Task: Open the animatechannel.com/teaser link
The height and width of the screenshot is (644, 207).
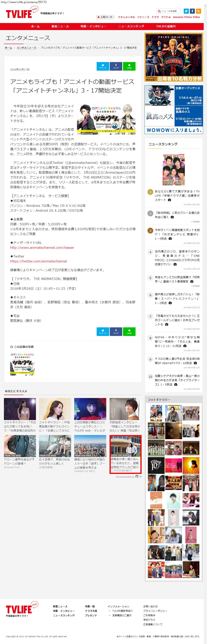Action: coord(42,248)
